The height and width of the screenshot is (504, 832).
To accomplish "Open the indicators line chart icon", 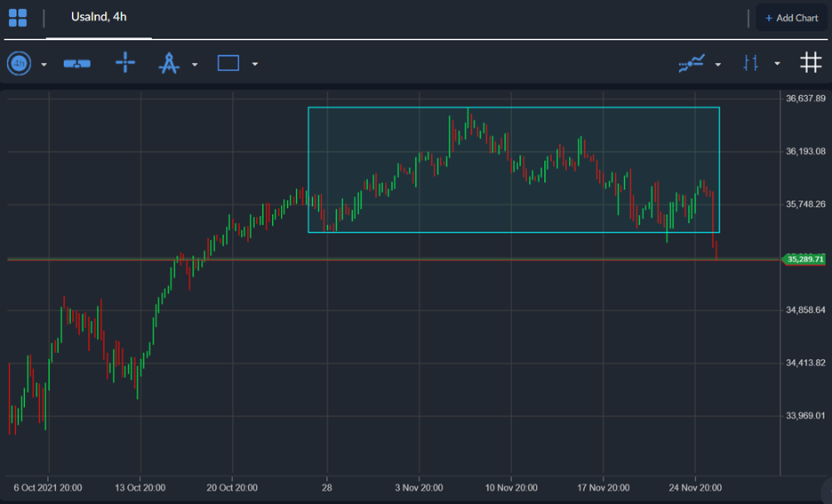I will 692,64.
